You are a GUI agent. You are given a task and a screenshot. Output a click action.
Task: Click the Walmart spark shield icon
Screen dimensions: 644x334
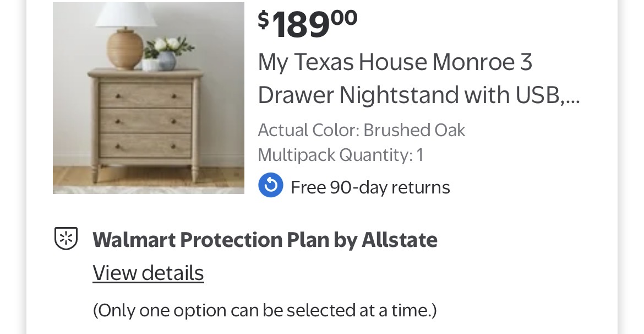[x=66, y=239]
